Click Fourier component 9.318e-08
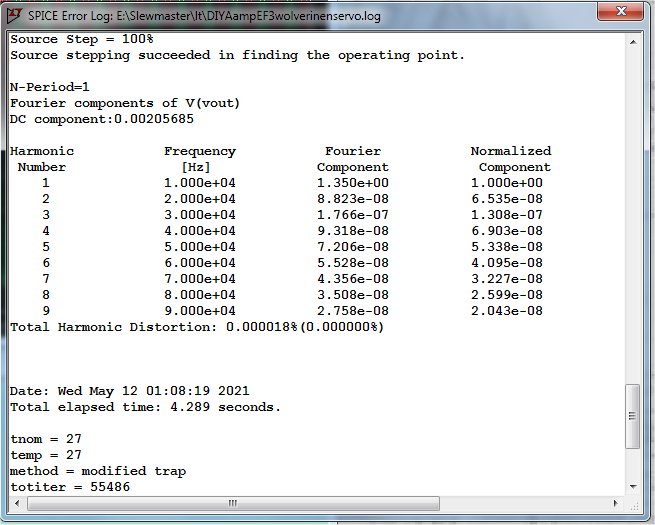 (x=353, y=231)
